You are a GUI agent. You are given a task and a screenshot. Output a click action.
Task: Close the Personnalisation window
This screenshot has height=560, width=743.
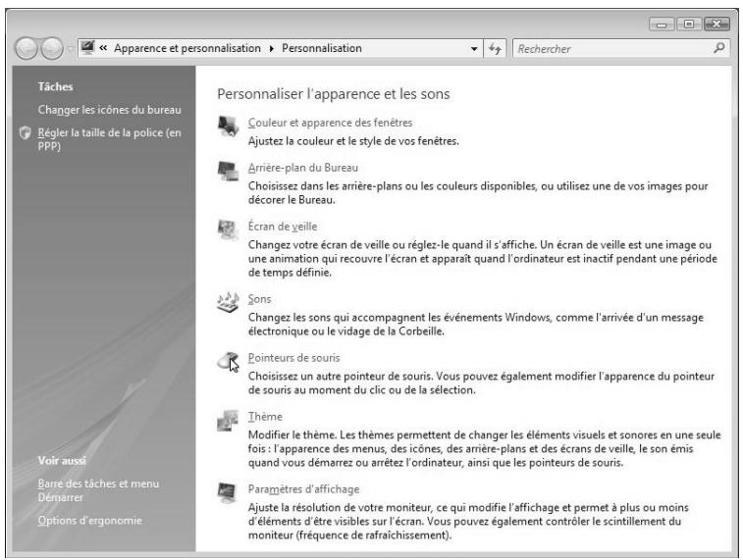716,24
